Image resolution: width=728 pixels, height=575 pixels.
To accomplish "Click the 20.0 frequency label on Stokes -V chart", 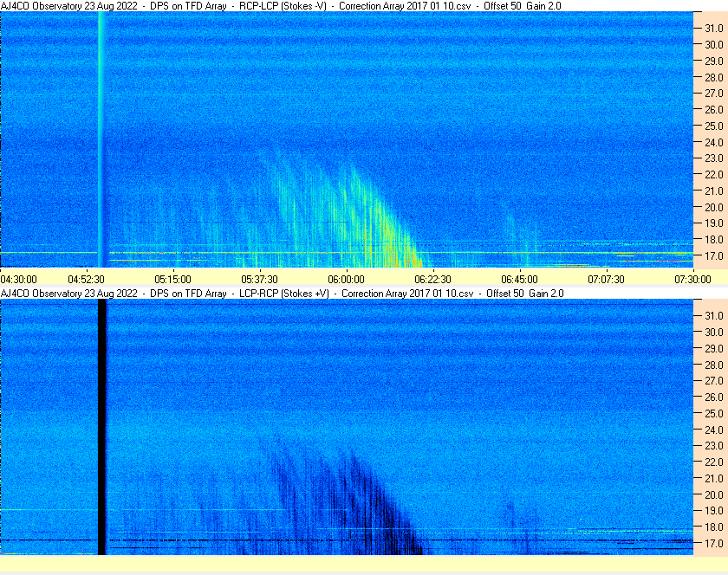I will [714, 207].
